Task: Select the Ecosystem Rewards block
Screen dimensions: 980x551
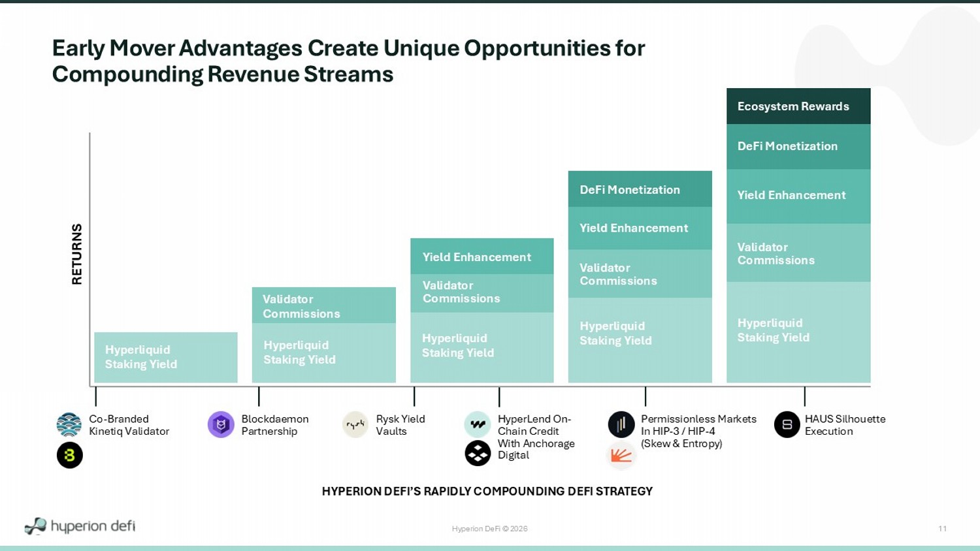Action: tap(798, 106)
